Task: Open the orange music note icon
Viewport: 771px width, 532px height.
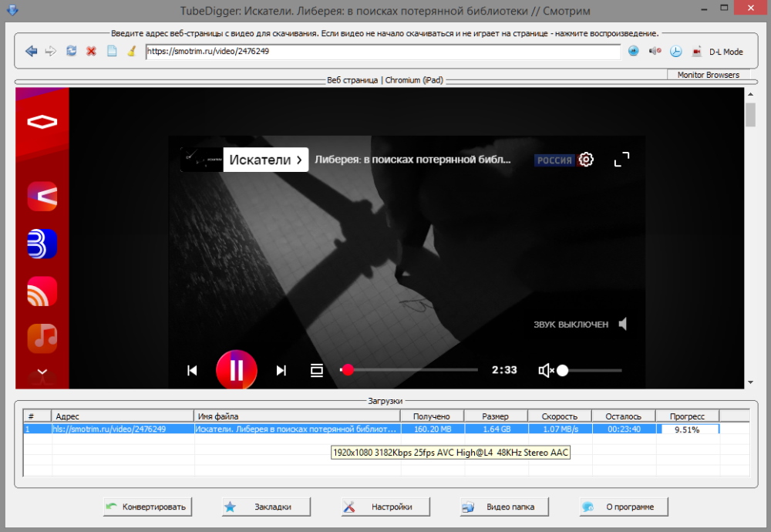Action: pos(42,338)
